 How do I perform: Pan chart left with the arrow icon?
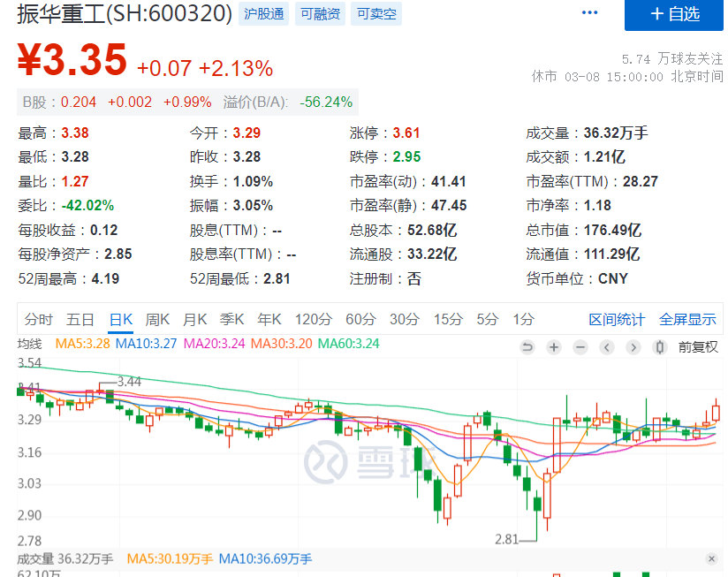(x=606, y=346)
